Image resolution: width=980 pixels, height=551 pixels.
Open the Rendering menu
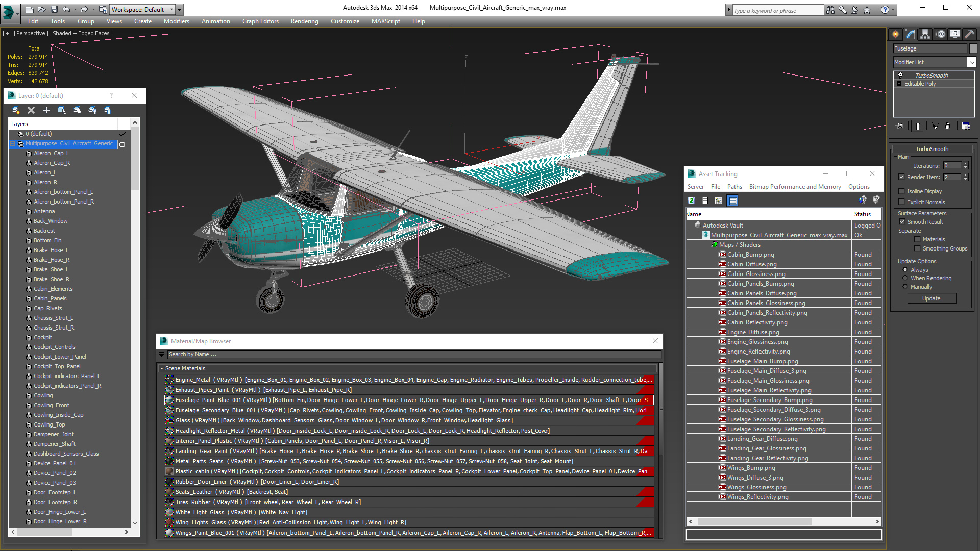coord(304,21)
